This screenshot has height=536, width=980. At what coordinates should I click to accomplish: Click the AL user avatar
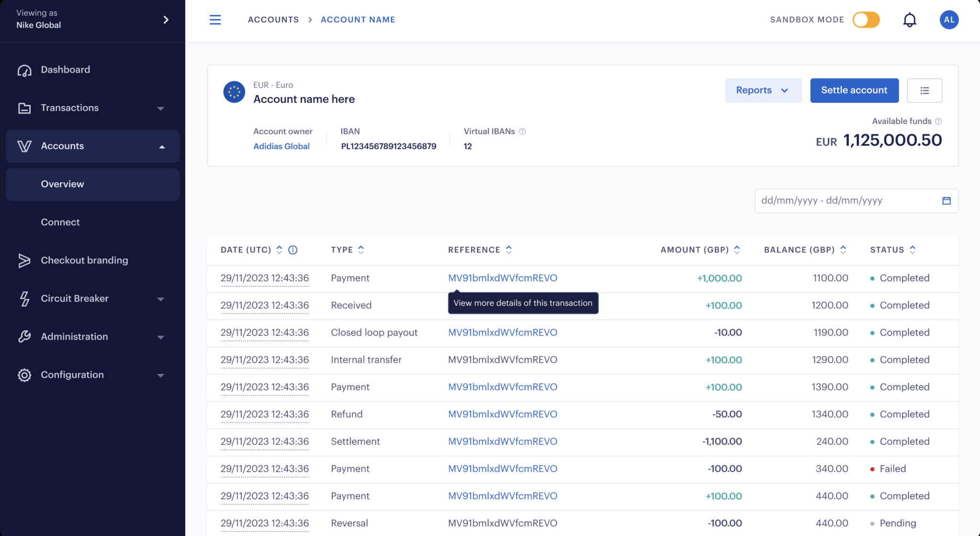(949, 20)
